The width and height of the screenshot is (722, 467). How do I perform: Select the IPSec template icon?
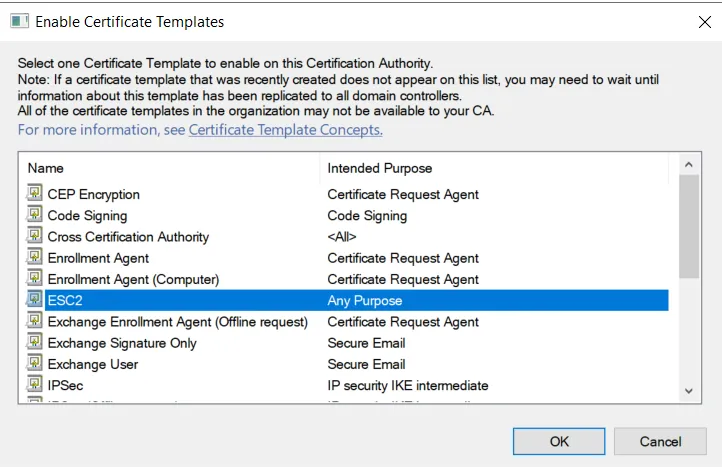35,385
